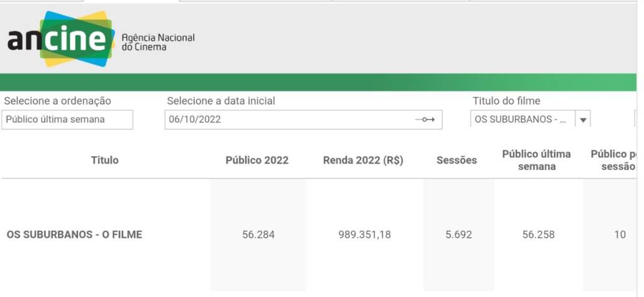Click the 56.284 Público 2022 value
Viewport: 644px width, 297px height.
pos(258,235)
